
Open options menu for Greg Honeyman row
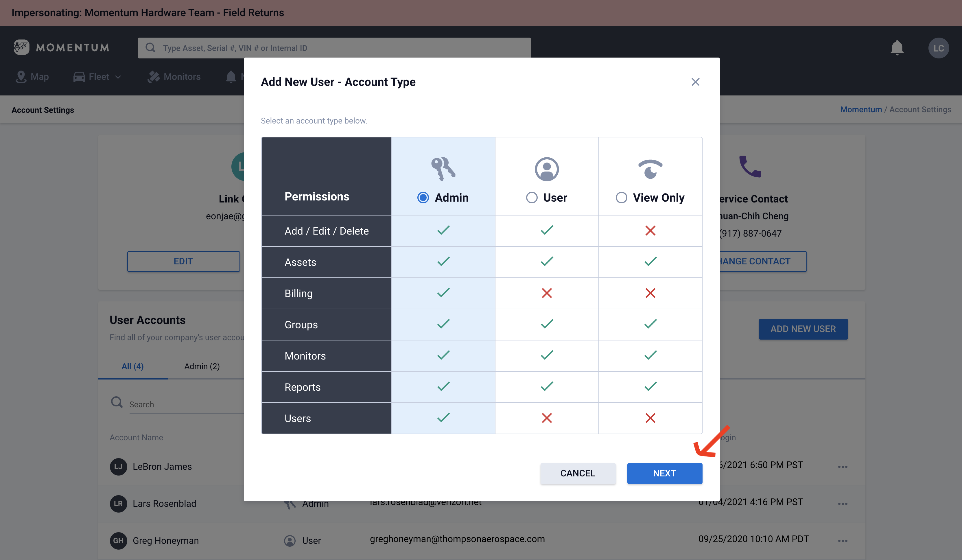(843, 541)
